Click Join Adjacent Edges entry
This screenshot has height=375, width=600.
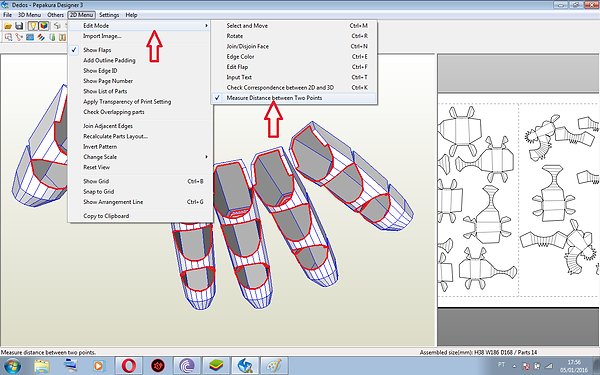(140, 126)
